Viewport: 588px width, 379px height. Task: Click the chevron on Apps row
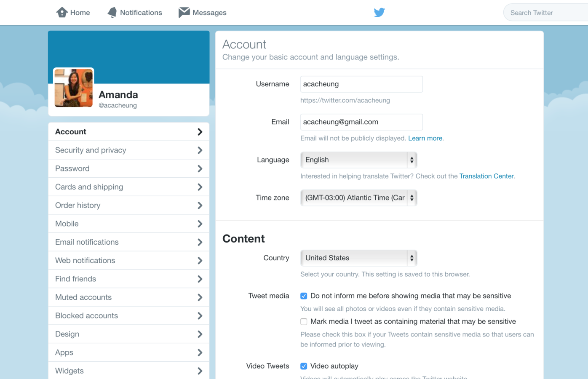(x=200, y=352)
